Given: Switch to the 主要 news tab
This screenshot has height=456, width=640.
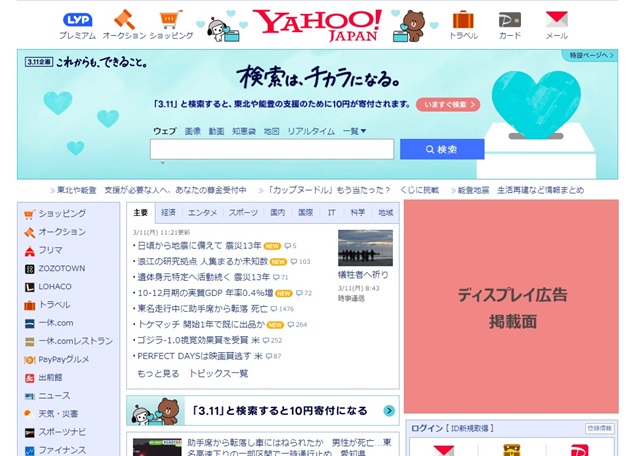Looking at the screenshot, I should (140, 213).
